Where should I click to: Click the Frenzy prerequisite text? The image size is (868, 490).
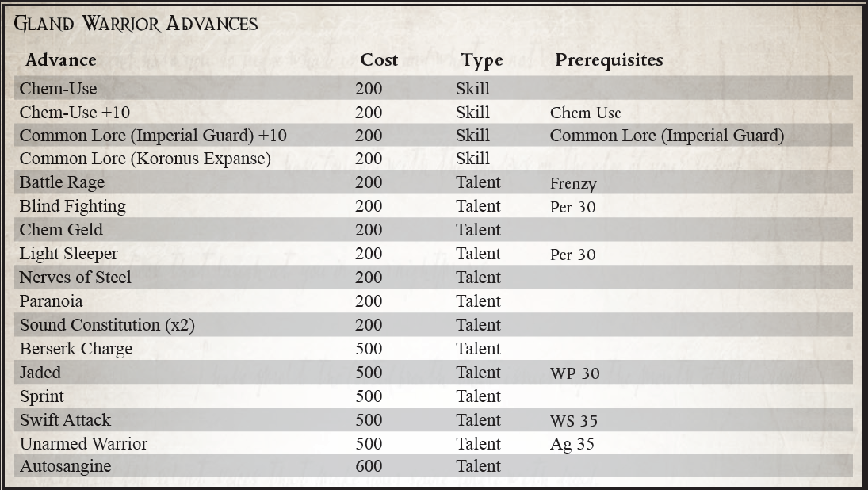pyautogui.click(x=573, y=184)
